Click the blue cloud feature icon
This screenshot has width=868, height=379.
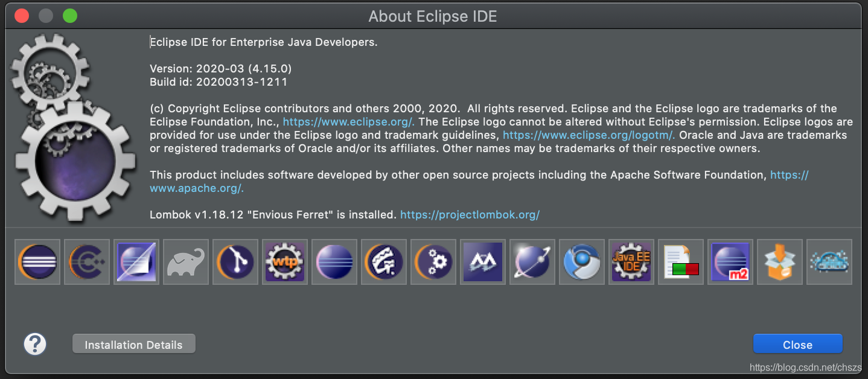pos(829,262)
